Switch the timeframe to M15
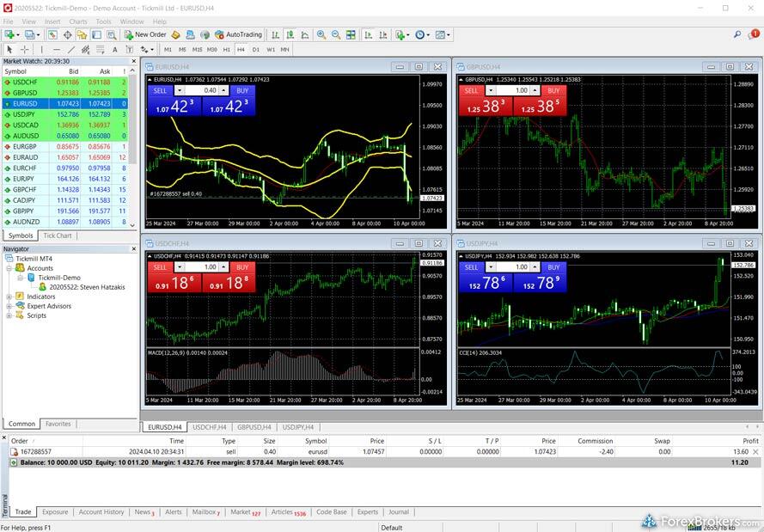Screen dimensions: 764x532 [197, 49]
